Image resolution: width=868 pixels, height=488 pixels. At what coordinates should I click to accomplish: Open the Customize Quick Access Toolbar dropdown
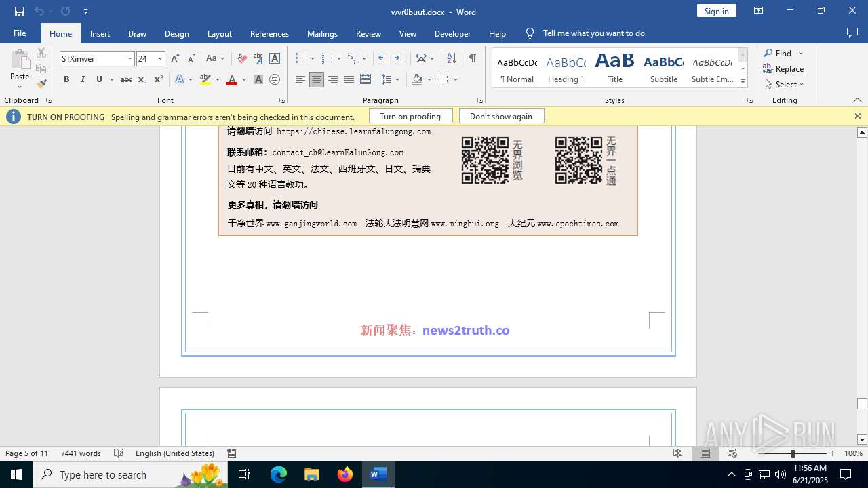tap(85, 12)
